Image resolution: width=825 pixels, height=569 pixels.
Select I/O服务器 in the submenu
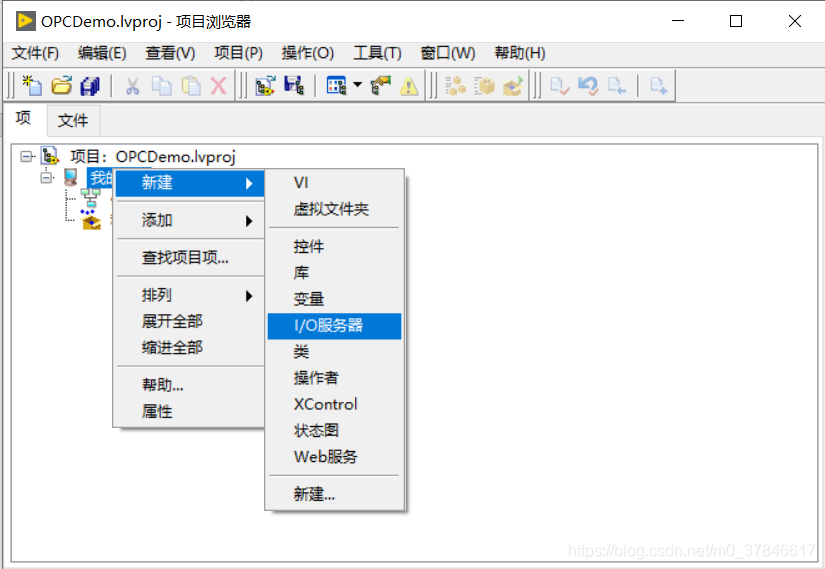click(334, 326)
